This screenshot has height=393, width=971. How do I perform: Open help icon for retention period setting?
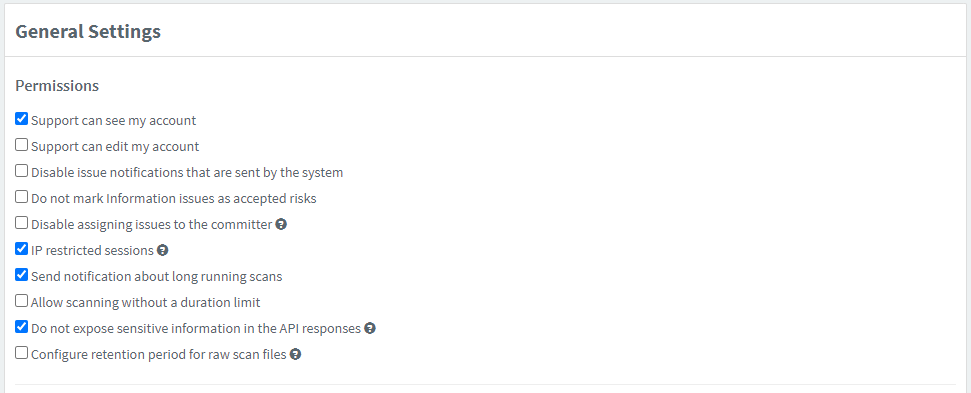(295, 355)
